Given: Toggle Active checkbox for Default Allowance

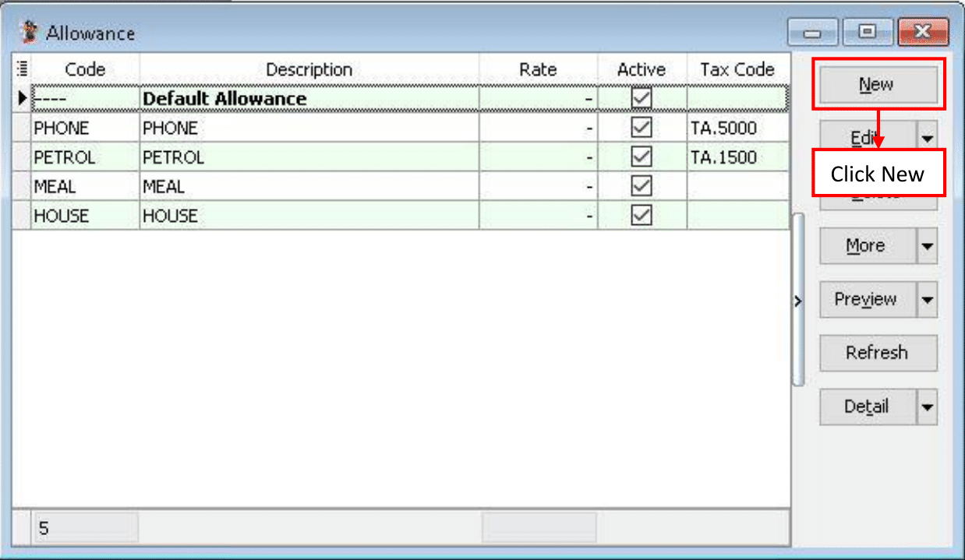Looking at the screenshot, I should click(x=642, y=99).
